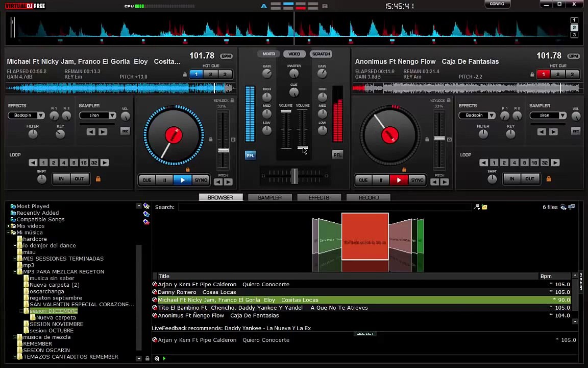Play the left deck track
Image resolution: width=588 pixels, height=368 pixels.
click(x=183, y=180)
